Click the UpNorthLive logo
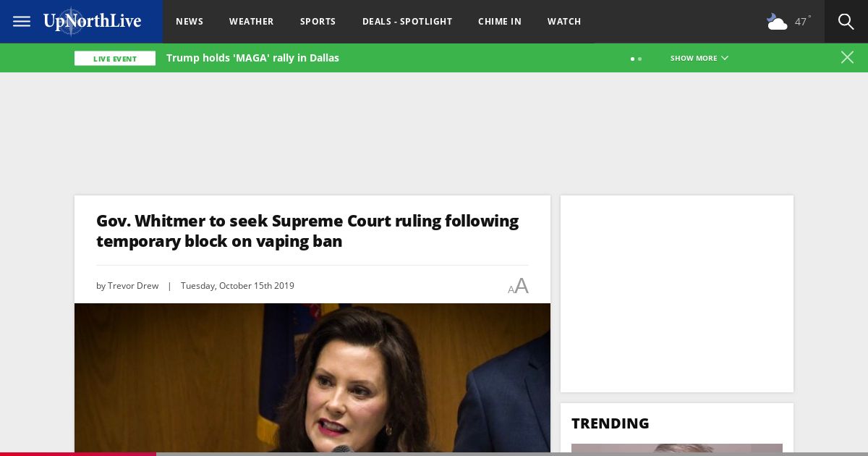The width and height of the screenshot is (868, 456). tap(93, 22)
